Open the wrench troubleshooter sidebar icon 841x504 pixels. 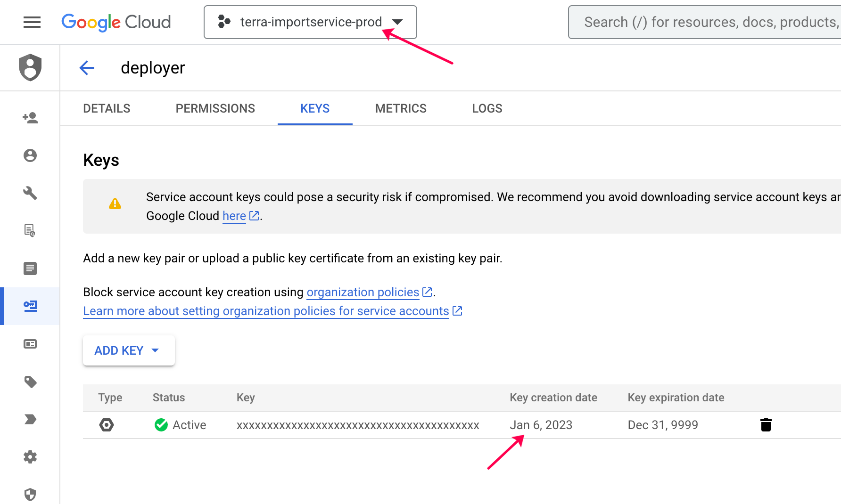point(30,193)
